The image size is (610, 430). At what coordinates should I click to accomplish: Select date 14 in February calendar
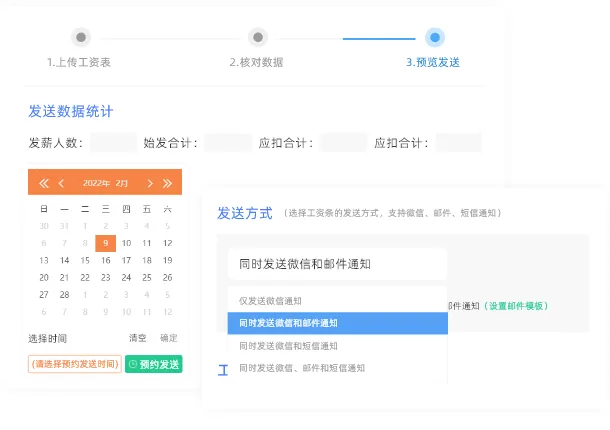click(x=64, y=260)
